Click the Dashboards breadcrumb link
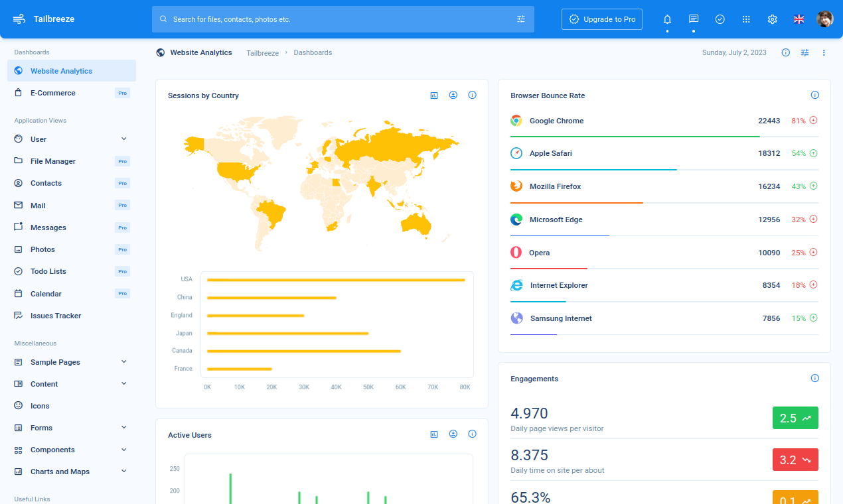Viewport: 843px width, 504px height. pos(313,52)
